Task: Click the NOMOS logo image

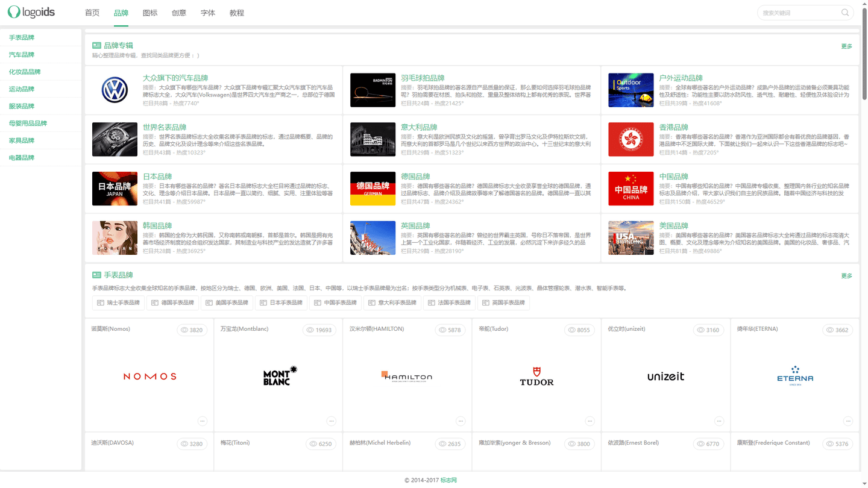Action: [149, 377]
